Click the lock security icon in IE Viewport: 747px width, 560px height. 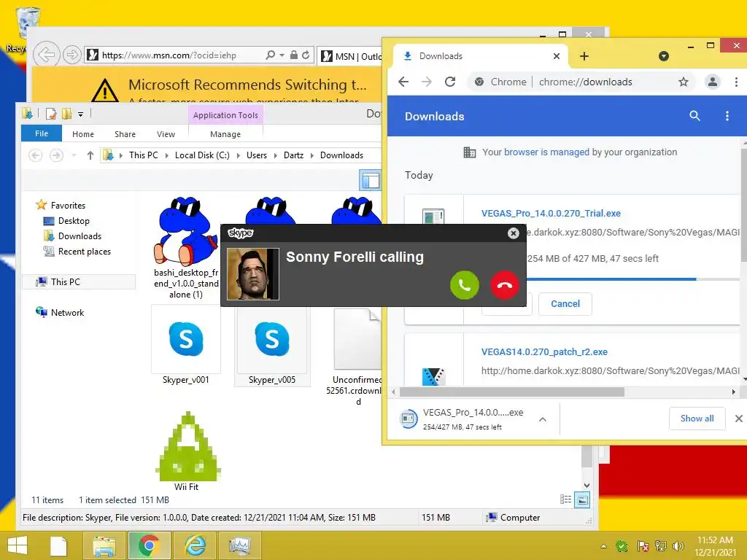[294, 55]
